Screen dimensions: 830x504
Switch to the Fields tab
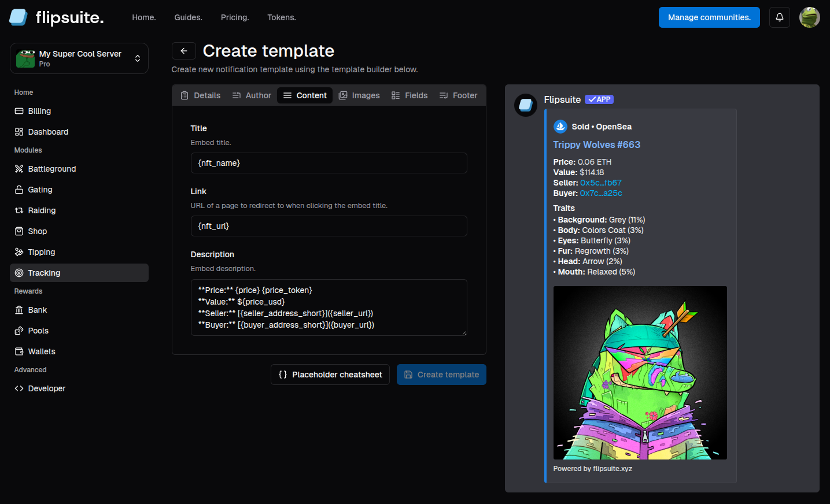(x=410, y=95)
